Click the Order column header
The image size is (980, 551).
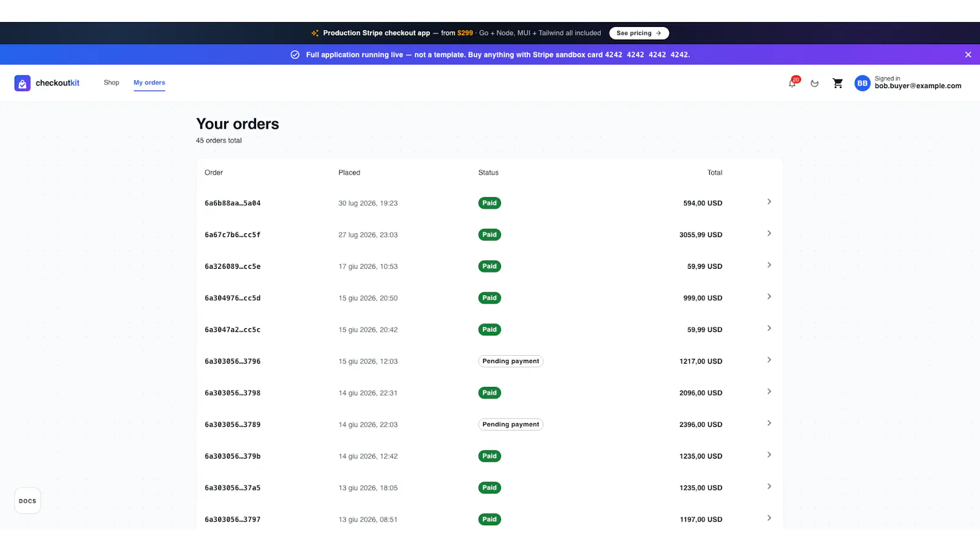click(214, 173)
